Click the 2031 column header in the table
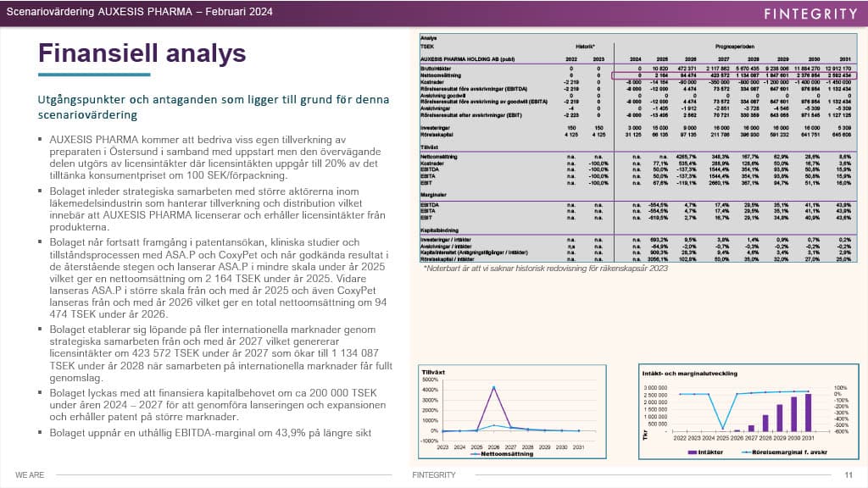 [x=845, y=59]
